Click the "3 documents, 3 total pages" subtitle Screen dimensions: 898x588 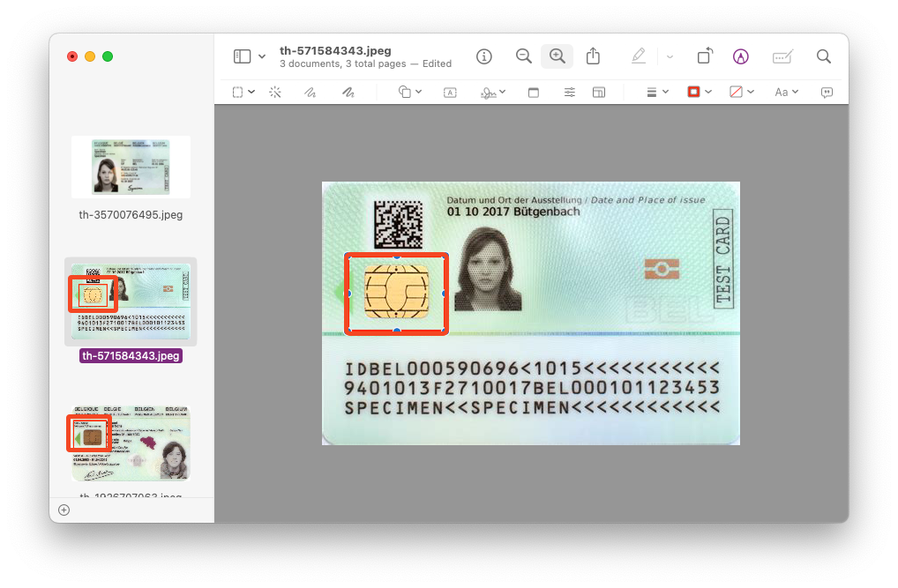[x=342, y=63]
